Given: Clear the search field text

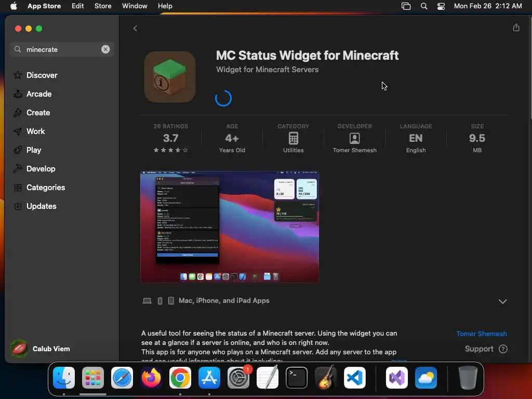Looking at the screenshot, I should [x=105, y=49].
